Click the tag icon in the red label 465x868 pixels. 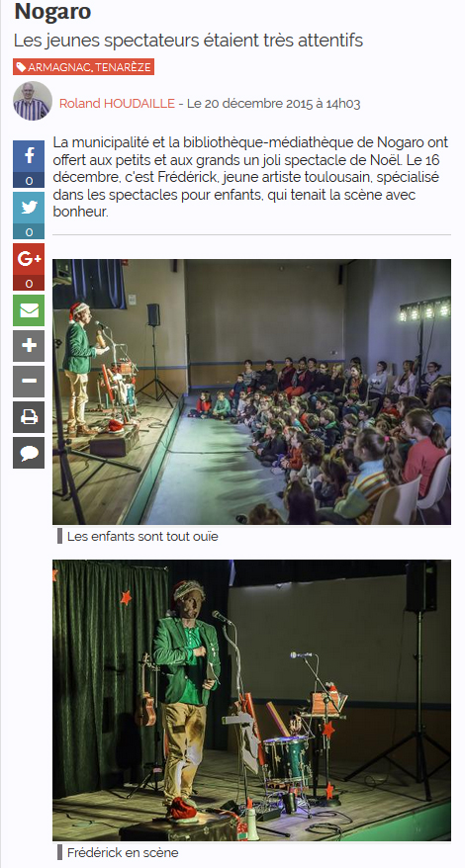point(21,67)
